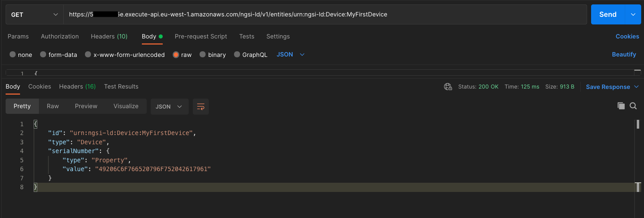Expand the Send button arrow options
This screenshot has width=644, height=218.
633,14
